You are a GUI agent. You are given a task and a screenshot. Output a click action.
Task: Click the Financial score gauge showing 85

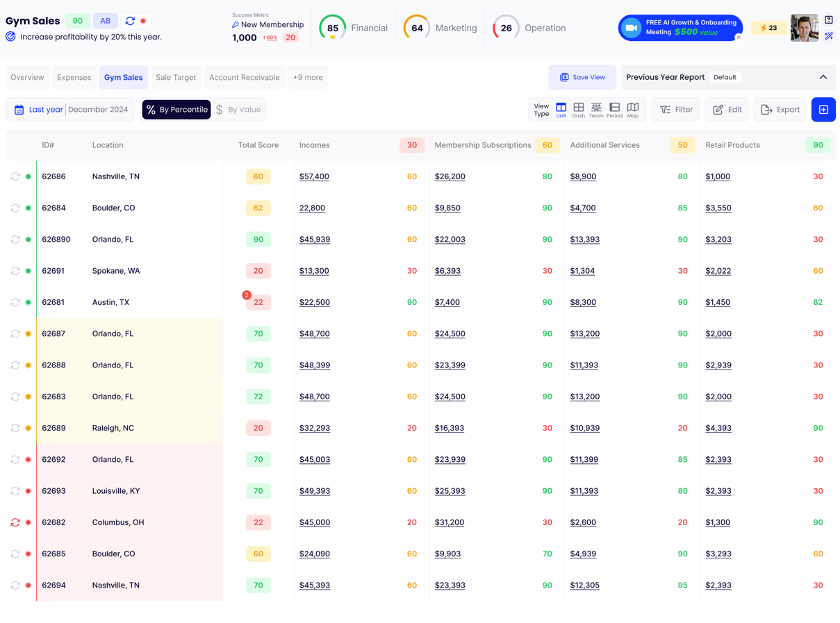(333, 28)
